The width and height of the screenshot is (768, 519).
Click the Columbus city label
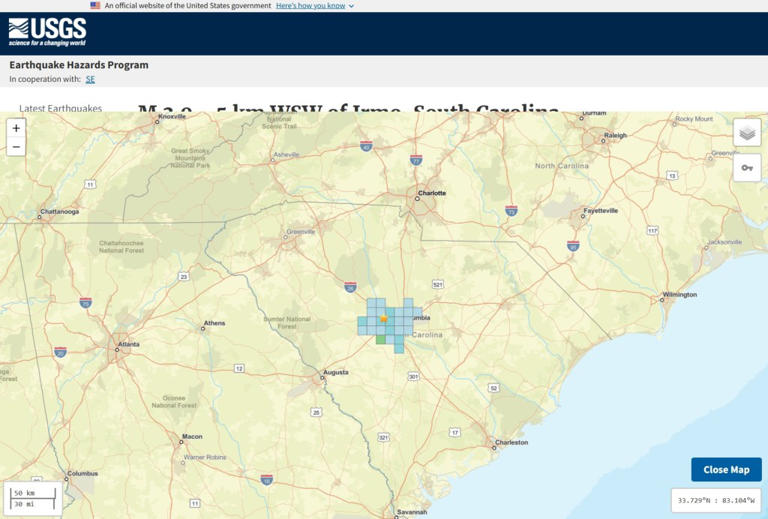(x=83, y=473)
